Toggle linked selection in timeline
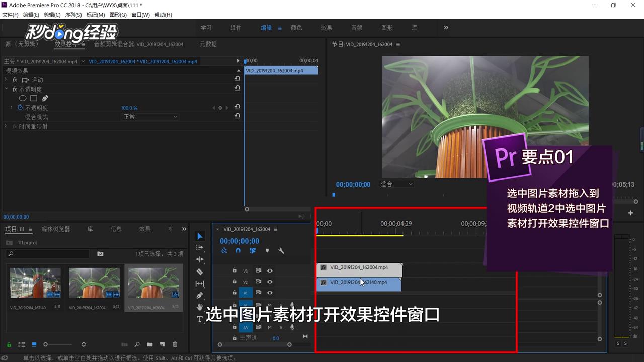 pyautogui.click(x=253, y=250)
